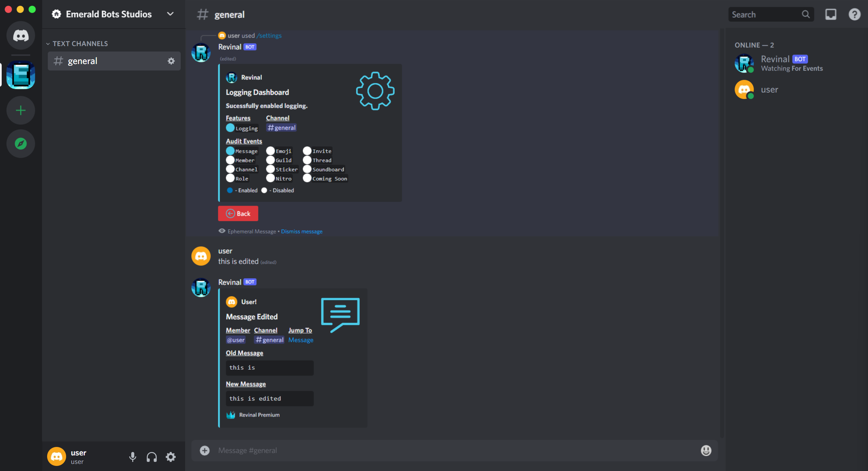Open server discovery with the compass icon
868x471 pixels.
coord(21,143)
